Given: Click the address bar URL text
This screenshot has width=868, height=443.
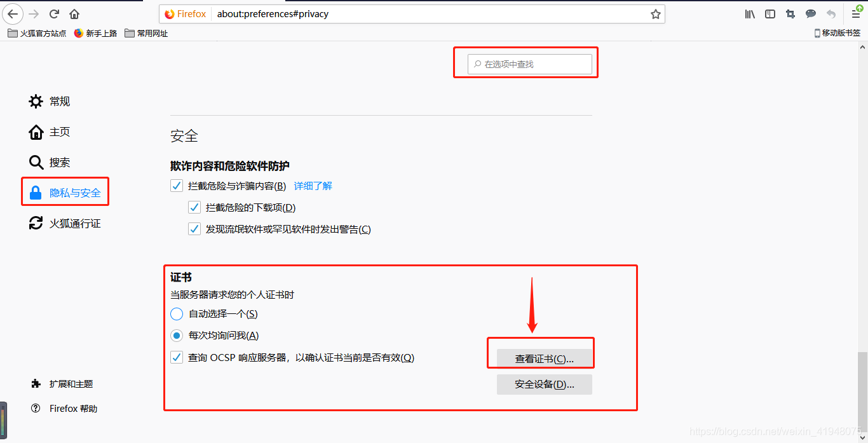Looking at the screenshot, I should click(273, 14).
